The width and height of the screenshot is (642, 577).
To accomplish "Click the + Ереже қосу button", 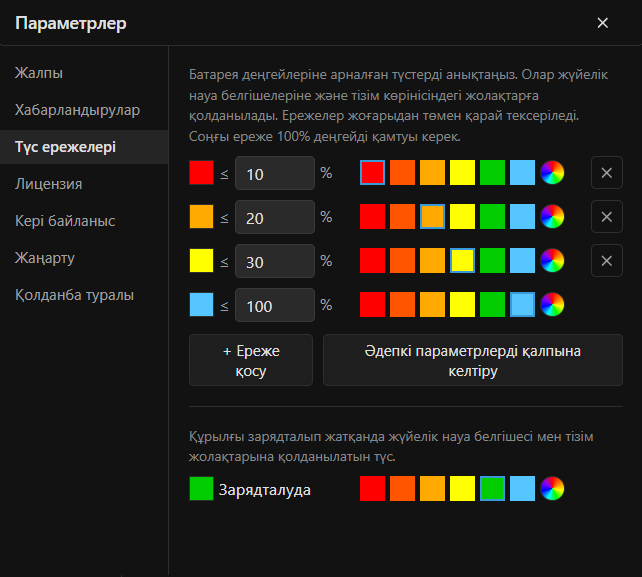I will click(x=251, y=360).
